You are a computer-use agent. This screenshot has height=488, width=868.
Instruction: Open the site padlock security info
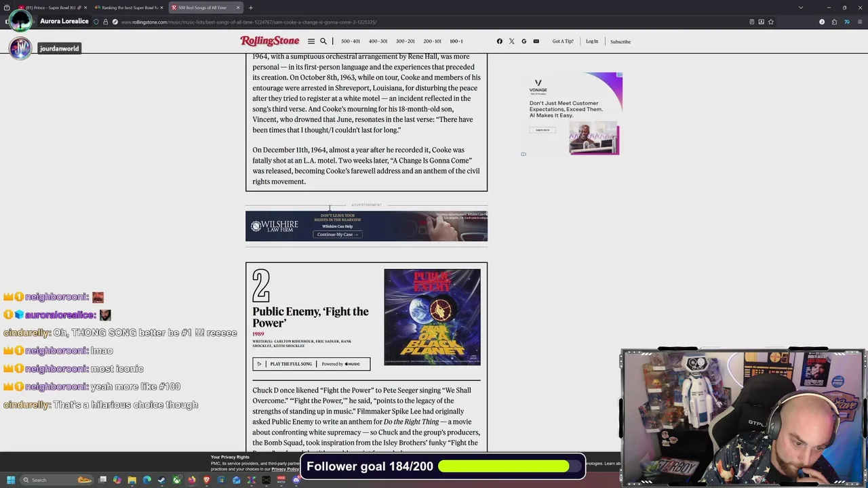(105, 22)
